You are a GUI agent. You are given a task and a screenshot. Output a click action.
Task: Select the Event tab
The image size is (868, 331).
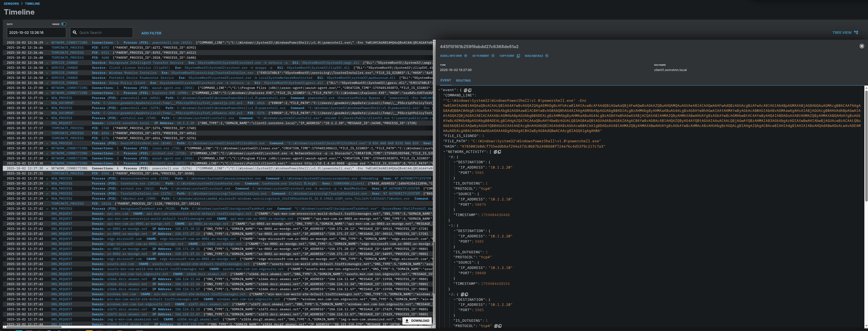(x=445, y=81)
